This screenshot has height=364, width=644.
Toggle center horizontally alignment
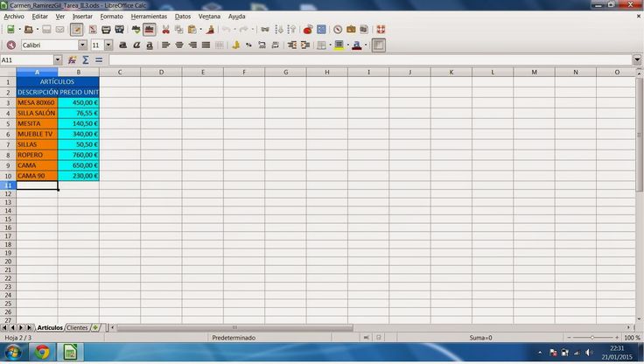(179, 45)
